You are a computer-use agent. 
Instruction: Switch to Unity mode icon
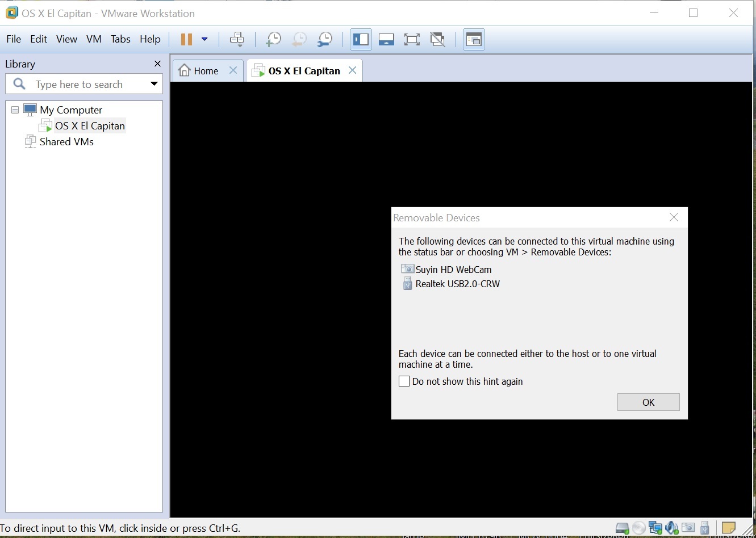[x=437, y=39]
